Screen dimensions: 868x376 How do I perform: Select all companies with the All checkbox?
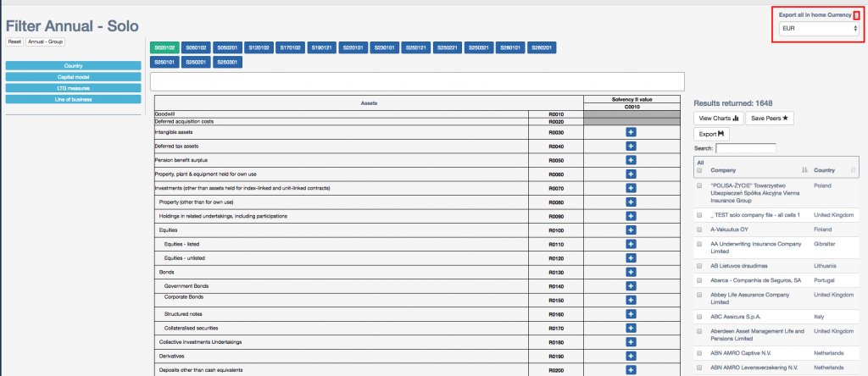click(699, 170)
